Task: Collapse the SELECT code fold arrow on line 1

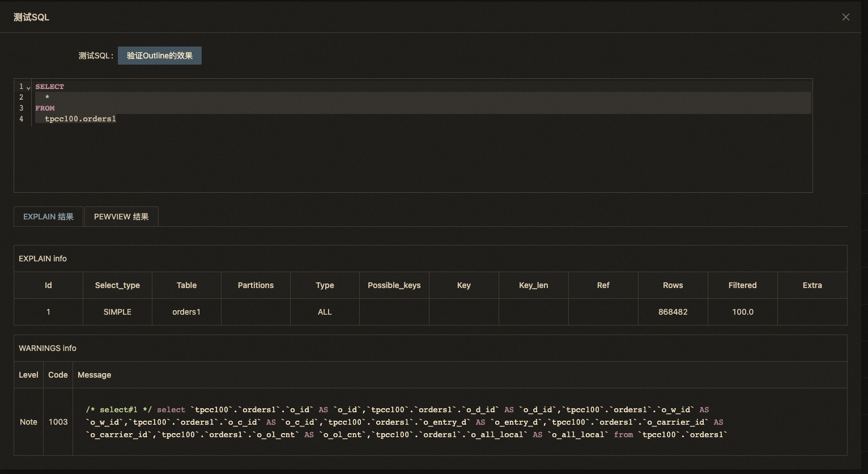Action: (28, 87)
